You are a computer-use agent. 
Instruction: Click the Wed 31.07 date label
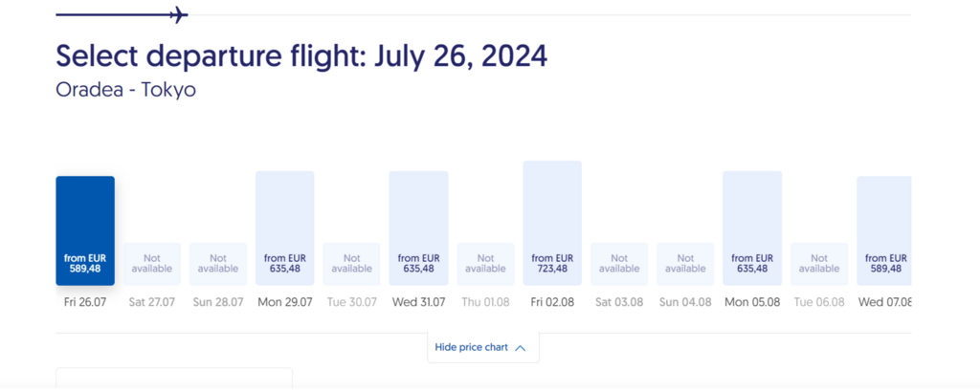(x=418, y=302)
